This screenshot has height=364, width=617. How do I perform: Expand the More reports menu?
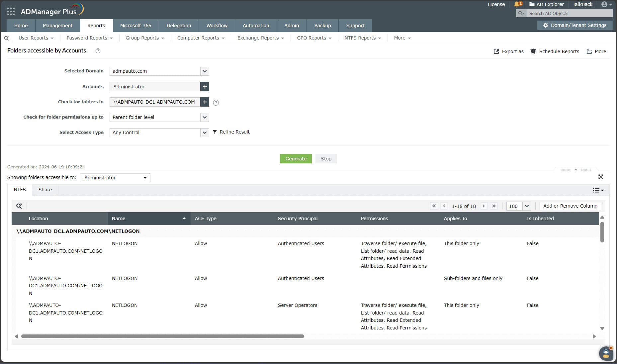tap(402, 38)
